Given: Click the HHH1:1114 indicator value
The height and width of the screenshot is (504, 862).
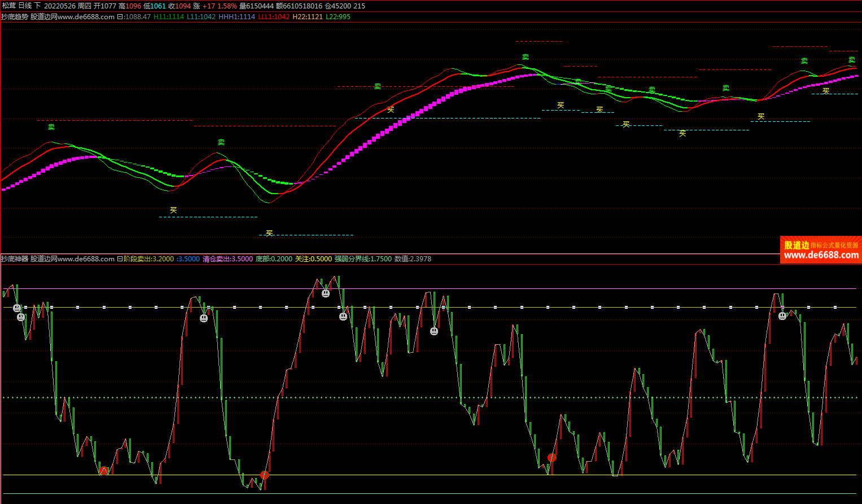Looking at the screenshot, I should 237,17.
